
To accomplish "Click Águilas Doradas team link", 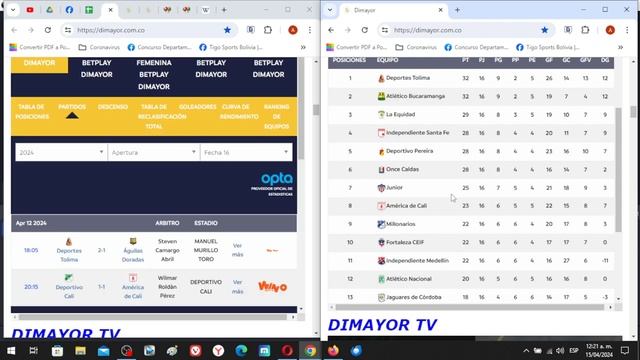I will [x=133, y=255].
